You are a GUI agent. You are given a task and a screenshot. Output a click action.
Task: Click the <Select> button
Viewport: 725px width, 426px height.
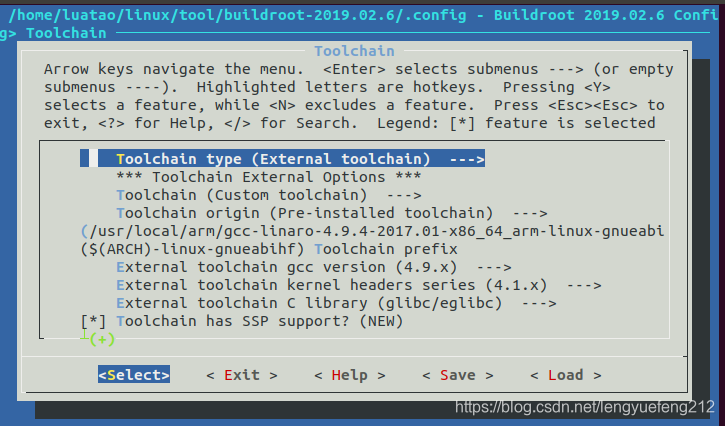tap(134, 375)
